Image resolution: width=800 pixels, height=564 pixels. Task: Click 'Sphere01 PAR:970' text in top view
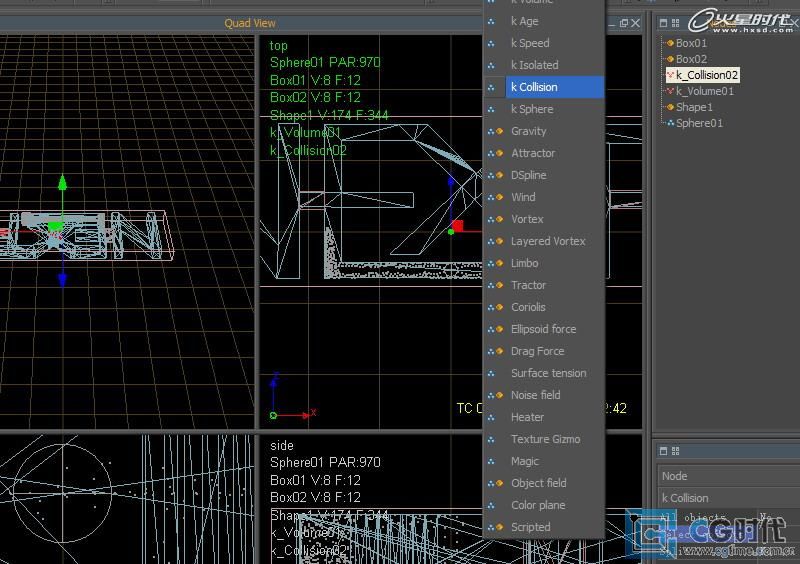click(325, 62)
